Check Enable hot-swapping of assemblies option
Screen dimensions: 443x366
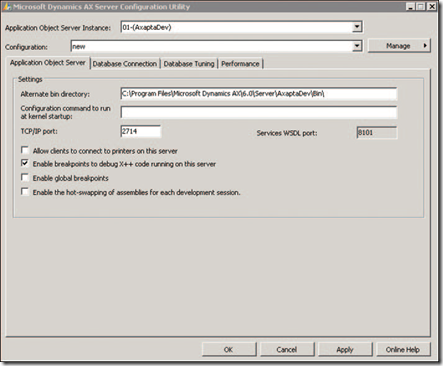25,191
